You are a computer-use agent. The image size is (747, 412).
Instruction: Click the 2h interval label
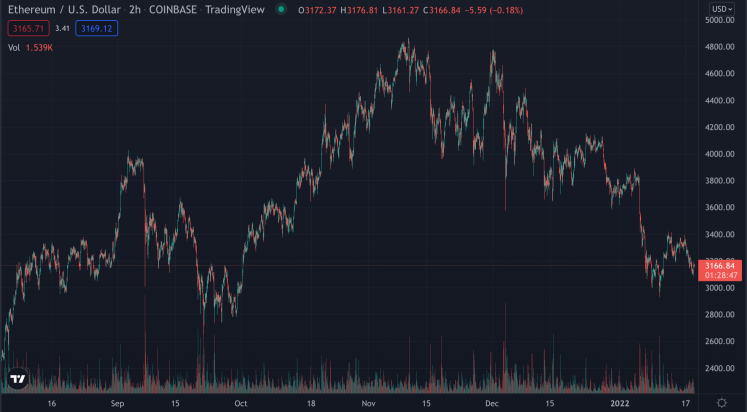137,10
